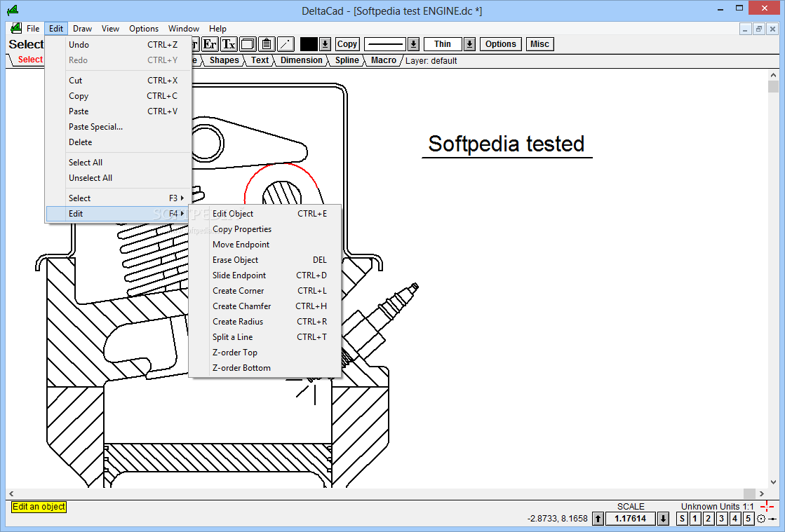Choose Edit Object in the submenu
Image resolution: width=785 pixels, height=532 pixels.
(265, 214)
